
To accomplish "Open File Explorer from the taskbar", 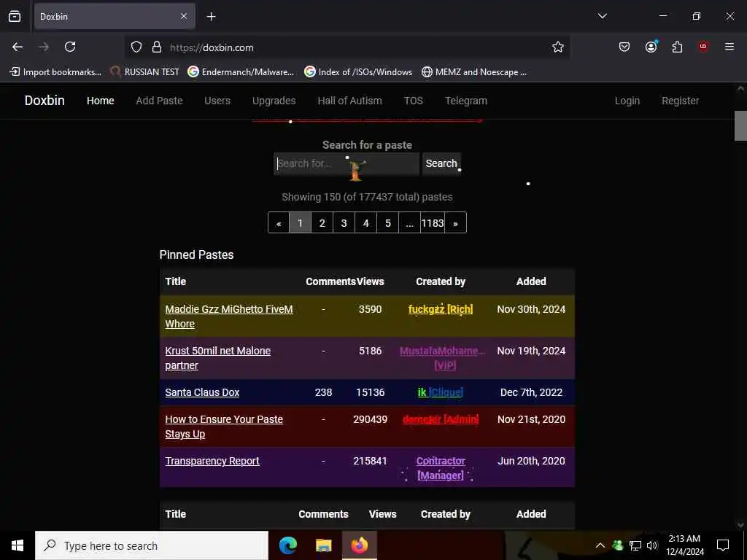I will pos(323,545).
